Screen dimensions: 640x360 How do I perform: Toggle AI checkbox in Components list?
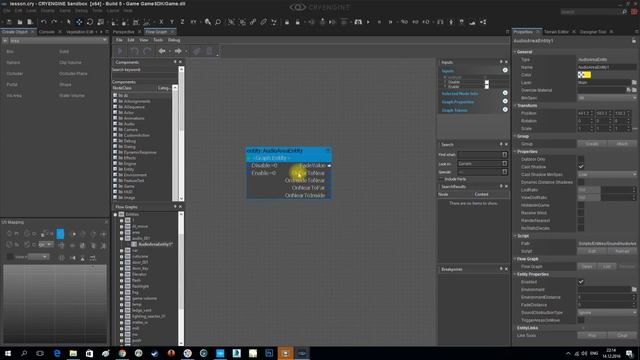(115, 95)
